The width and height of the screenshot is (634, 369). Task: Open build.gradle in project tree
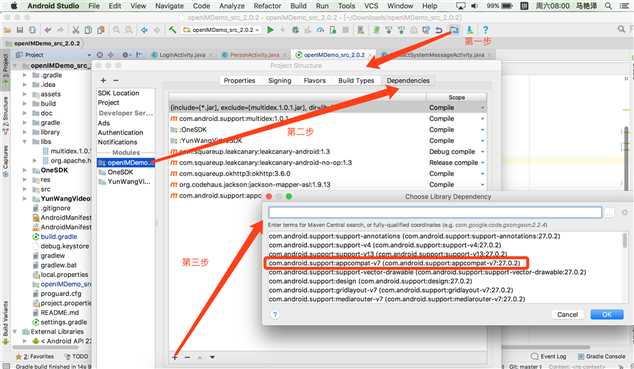pyautogui.click(x=59, y=236)
